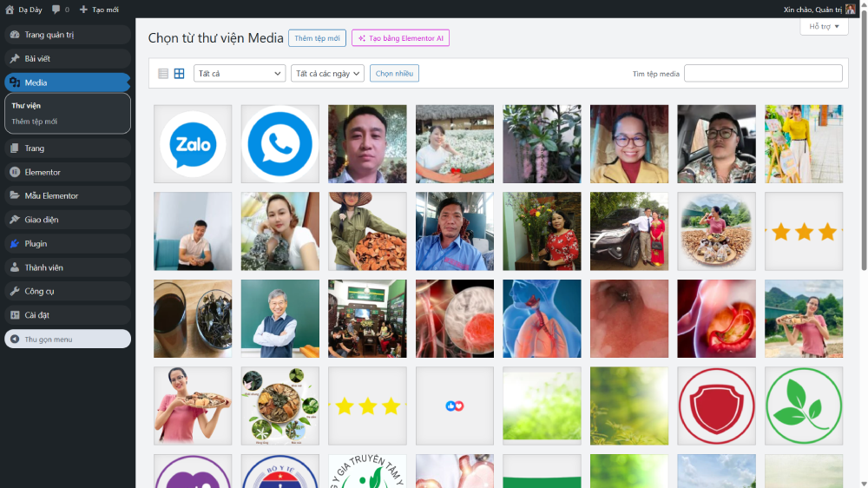The width and height of the screenshot is (868, 488).
Task: Click the settings icon beside Cài đặt
Action: (x=15, y=315)
